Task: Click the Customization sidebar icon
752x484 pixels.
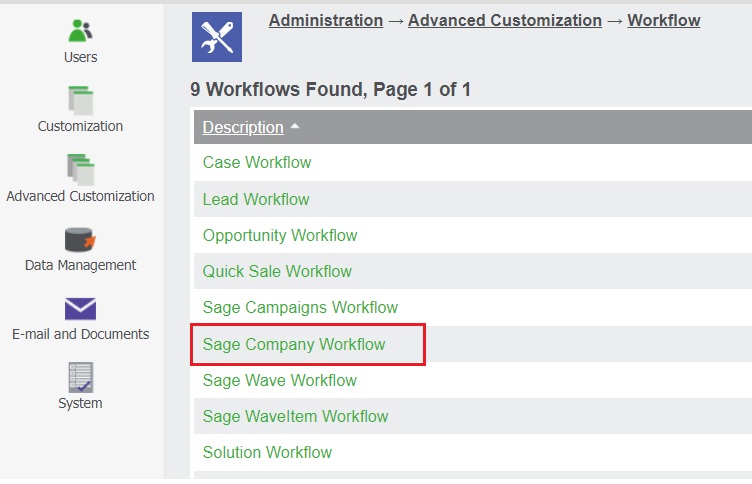Action: [80, 100]
